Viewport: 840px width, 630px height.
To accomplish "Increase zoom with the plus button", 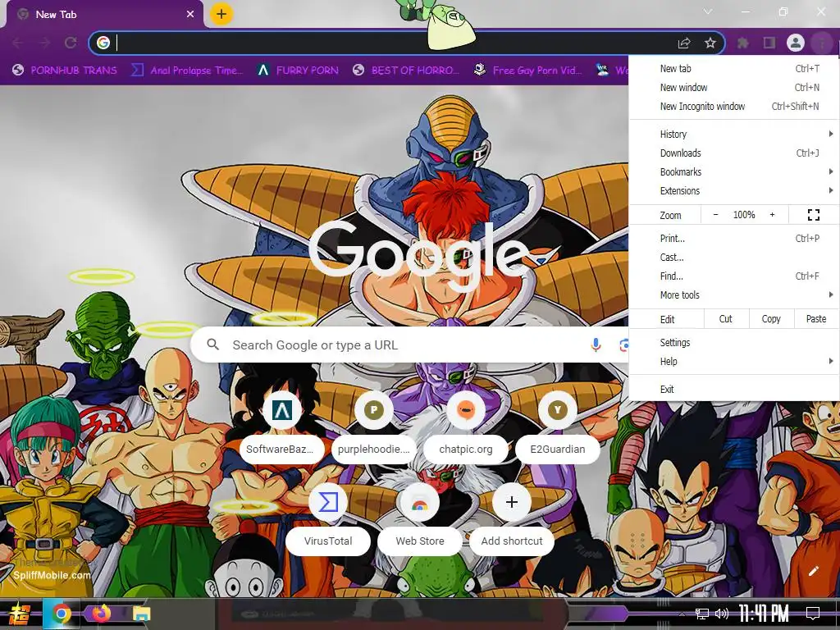I will click(x=772, y=215).
